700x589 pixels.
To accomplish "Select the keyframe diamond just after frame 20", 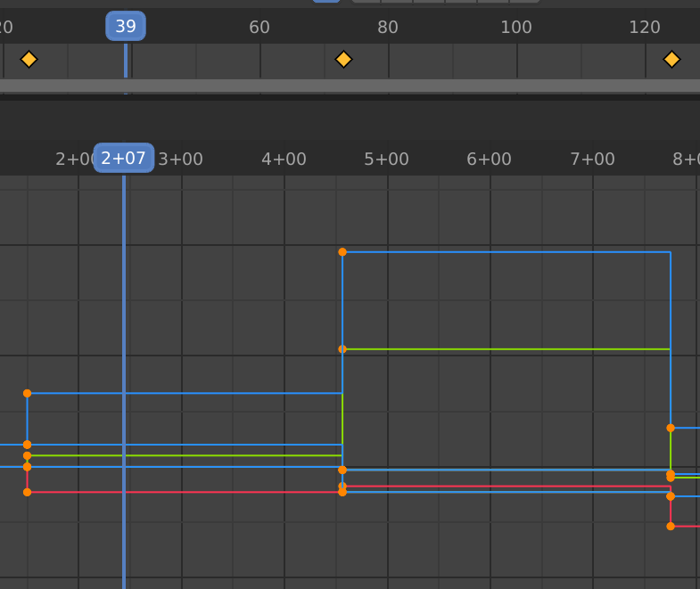I will 29,60.
